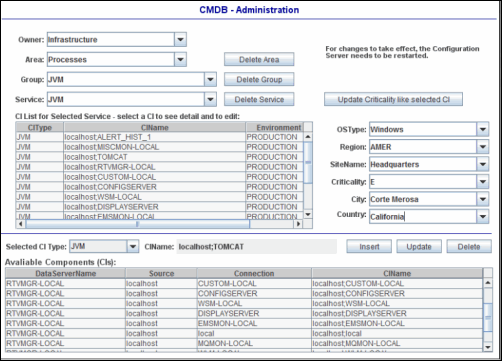The height and width of the screenshot is (361, 502).
Task: Open the Area dropdown arrow
Action: point(180,60)
